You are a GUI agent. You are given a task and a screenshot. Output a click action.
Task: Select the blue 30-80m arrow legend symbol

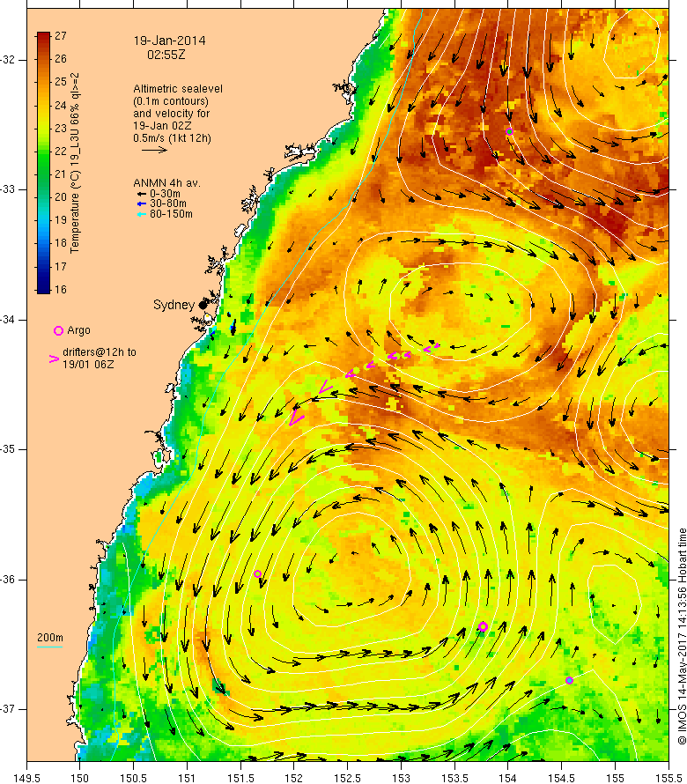click(x=142, y=203)
